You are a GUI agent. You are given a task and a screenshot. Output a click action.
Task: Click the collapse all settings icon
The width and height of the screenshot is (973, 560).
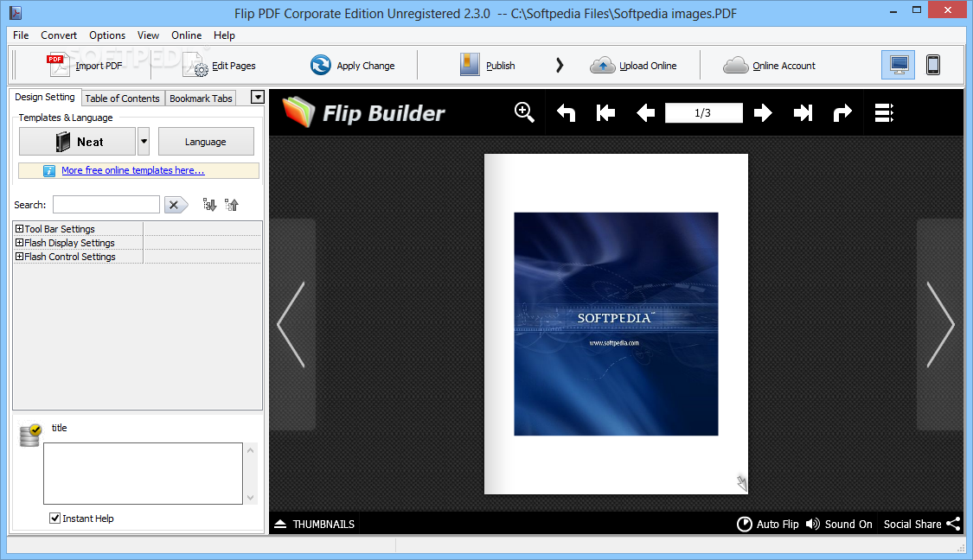click(232, 205)
